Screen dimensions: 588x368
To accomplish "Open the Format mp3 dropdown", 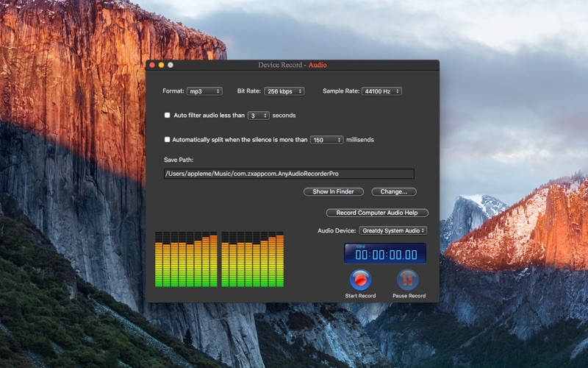I will [x=204, y=91].
